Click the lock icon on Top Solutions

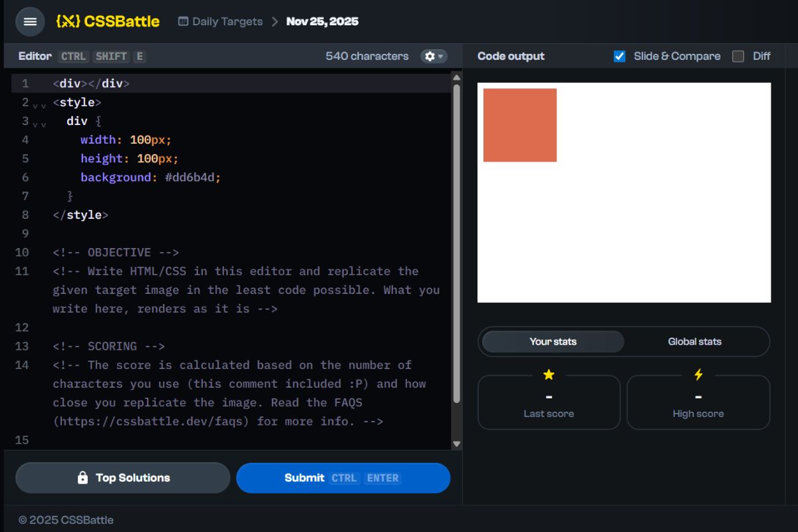[83, 477]
